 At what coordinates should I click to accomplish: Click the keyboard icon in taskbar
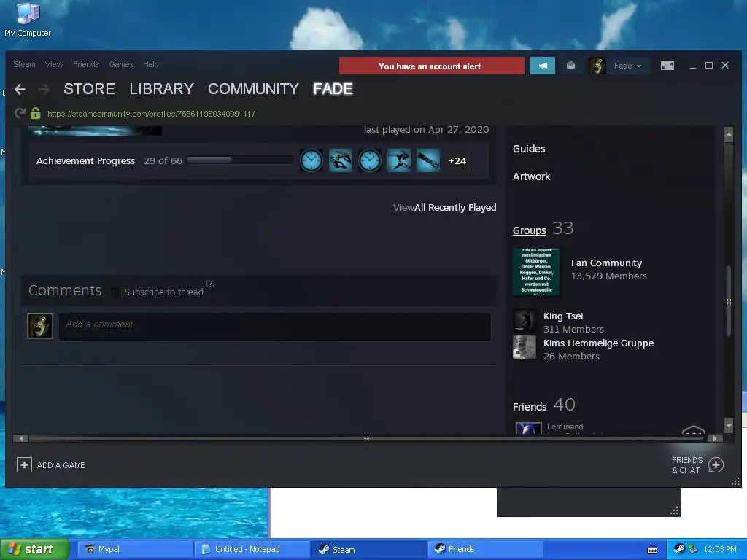click(652, 550)
